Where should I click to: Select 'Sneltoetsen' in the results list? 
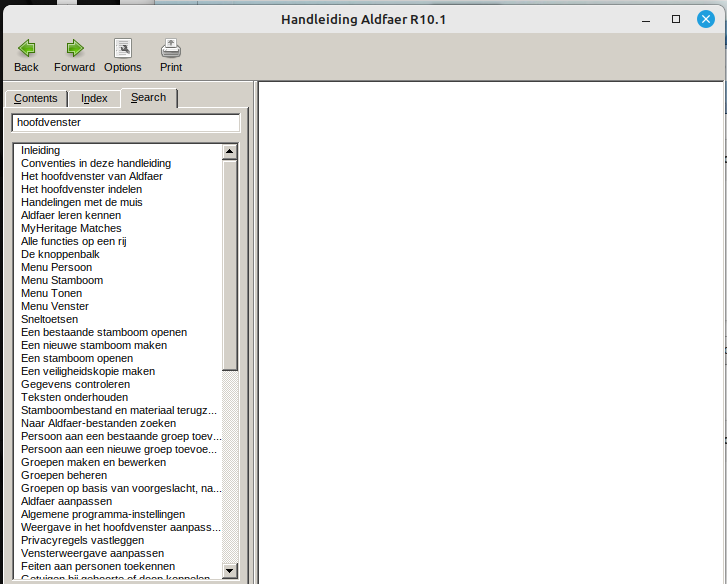pos(49,319)
